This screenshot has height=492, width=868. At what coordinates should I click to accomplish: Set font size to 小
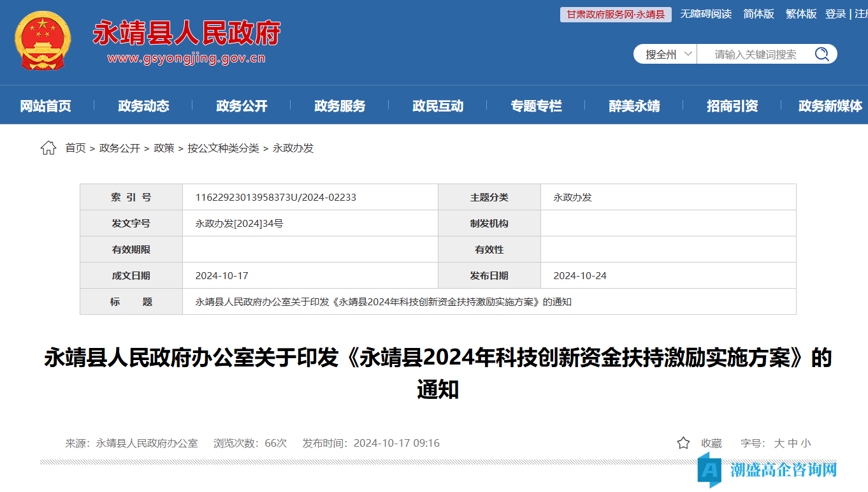pyautogui.click(x=806, y=443)
